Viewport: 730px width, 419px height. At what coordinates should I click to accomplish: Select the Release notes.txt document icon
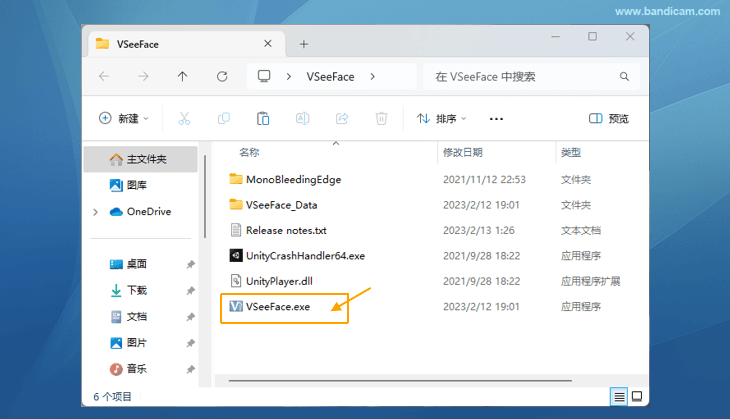[x=236, y=230]
